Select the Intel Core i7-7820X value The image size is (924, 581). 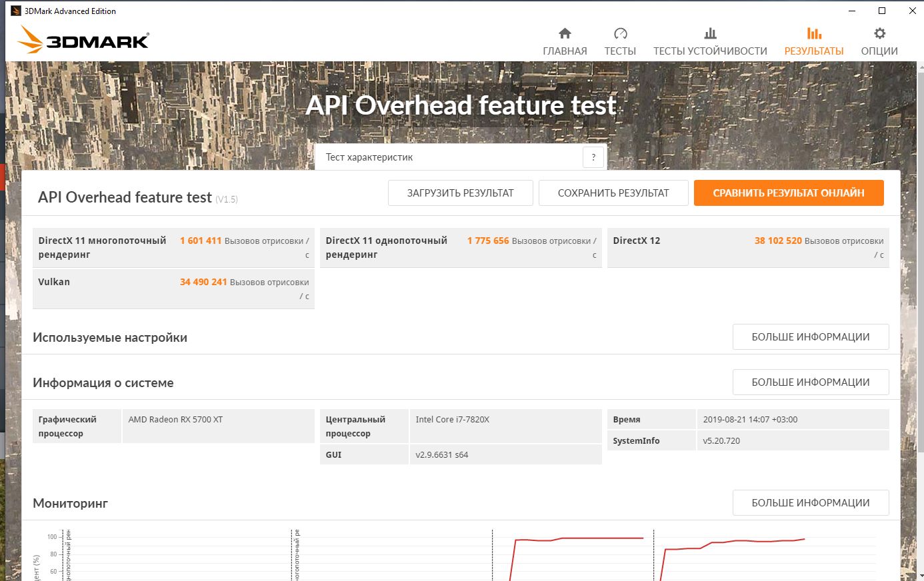pyautogui.click(x=453, y=420)
